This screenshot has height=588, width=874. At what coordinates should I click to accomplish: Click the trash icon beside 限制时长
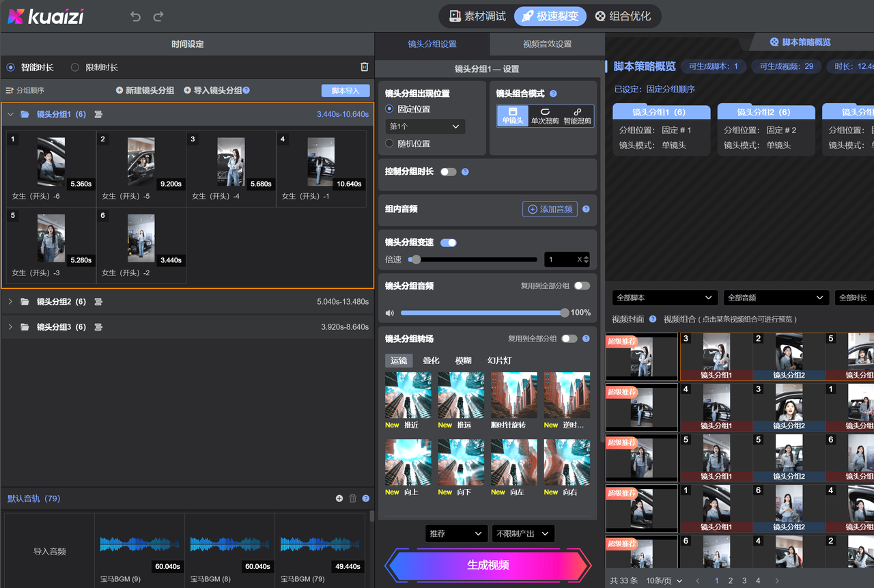(365, 67)
